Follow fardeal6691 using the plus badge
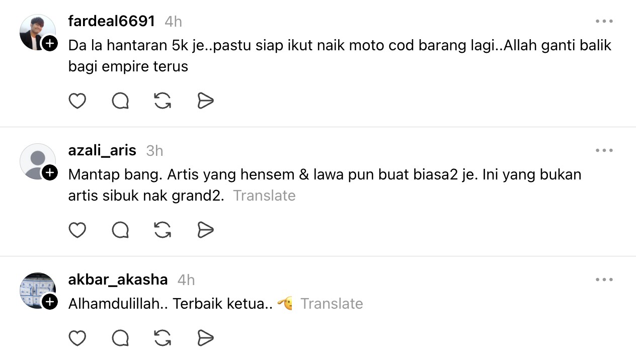The width and height of the screenshot is (636, 364). (x=49, y=44)
